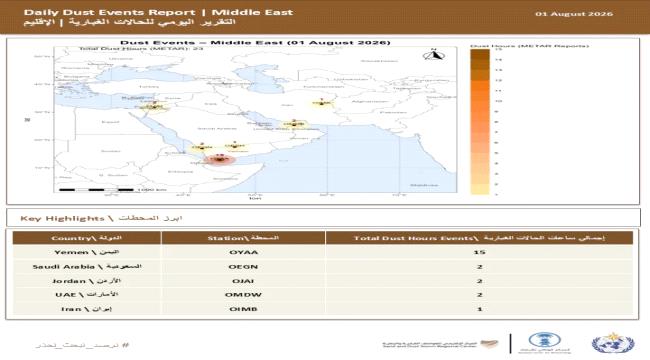Click the 'Iran' country cell
The width and height of the screenshot is (650, 360).
[x=86, y=309]
